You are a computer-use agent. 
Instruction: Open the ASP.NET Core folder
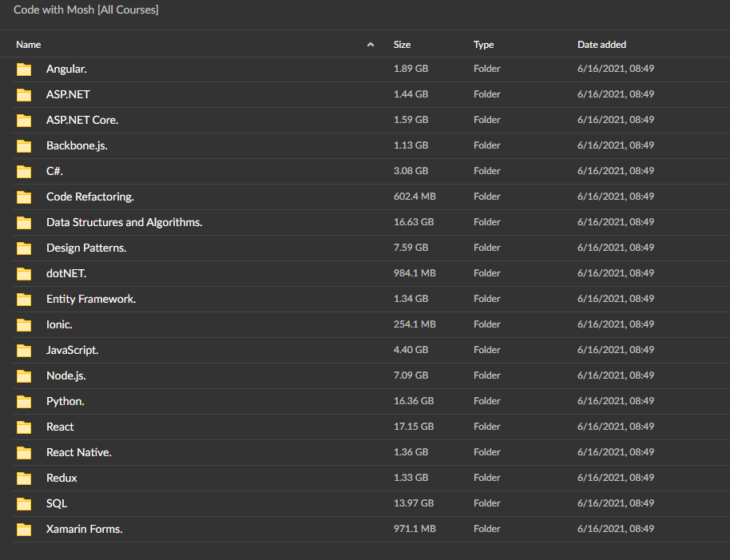82,120
